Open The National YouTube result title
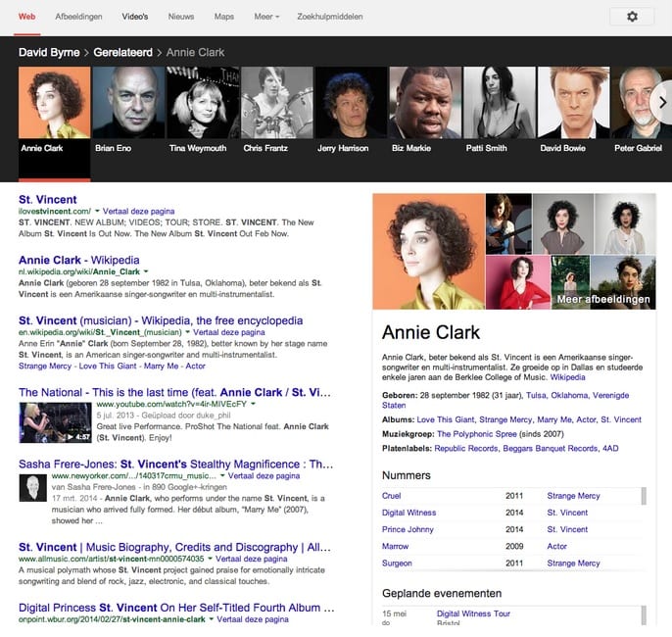 174,392
